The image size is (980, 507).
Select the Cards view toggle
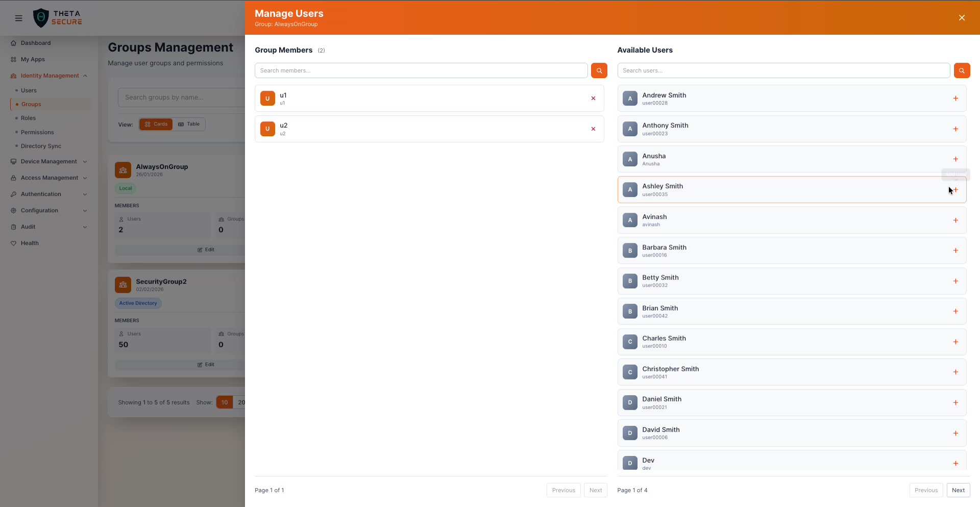coord(156,124)
